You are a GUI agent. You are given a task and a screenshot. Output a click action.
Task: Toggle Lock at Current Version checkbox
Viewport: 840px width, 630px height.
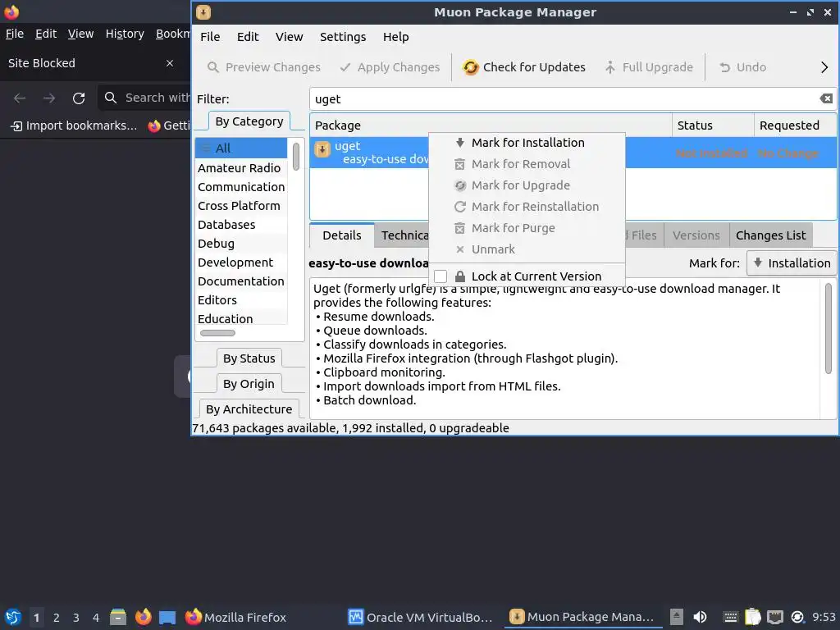[x=441, y=276]
